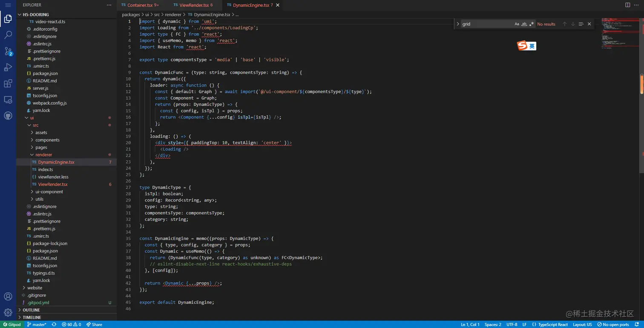Close the find widget
The height and width of the screenshot is (328, 644).
tap(589, 24)
